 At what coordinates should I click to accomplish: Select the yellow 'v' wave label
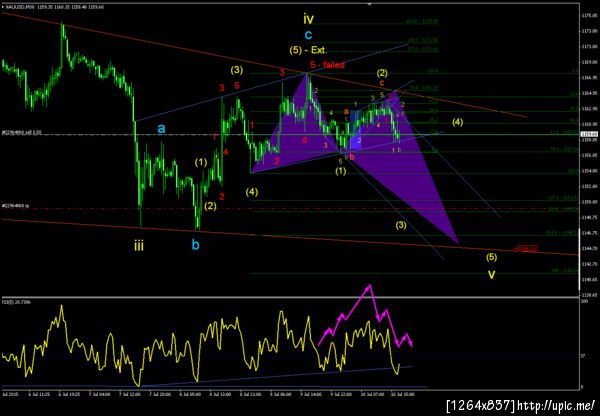(x=491, y=274)
